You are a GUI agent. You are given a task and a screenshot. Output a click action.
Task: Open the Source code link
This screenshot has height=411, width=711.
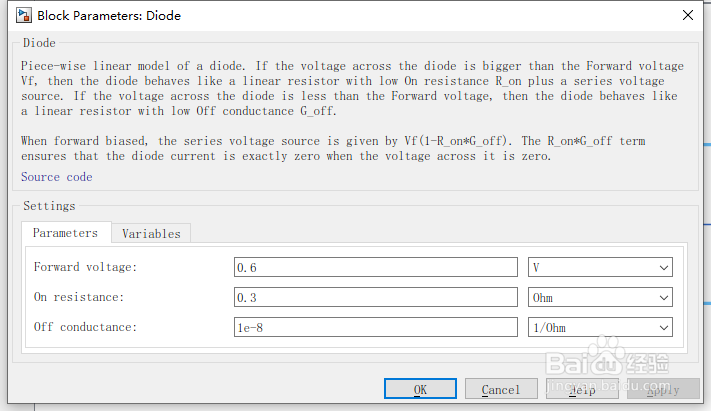point(56,177)
